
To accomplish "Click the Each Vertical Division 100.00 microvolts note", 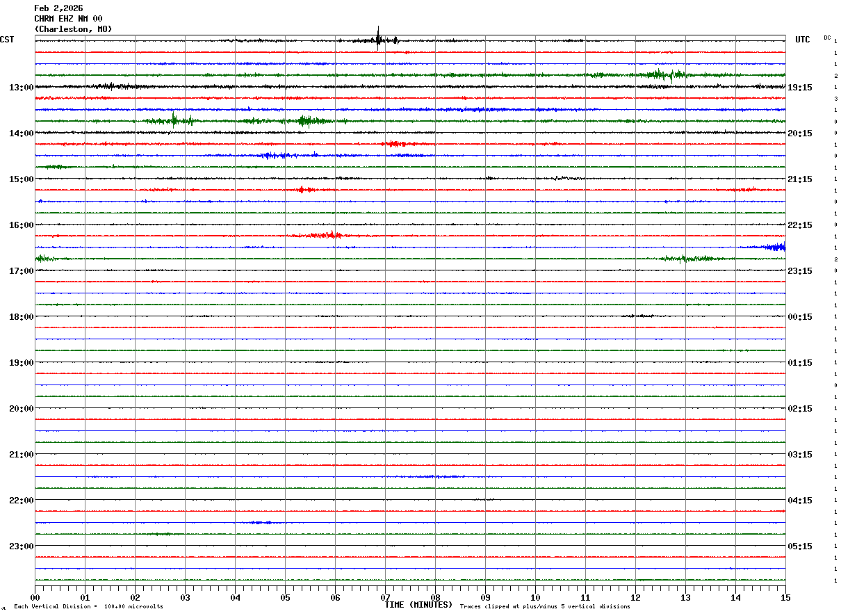I will click(x=88, y=606).
